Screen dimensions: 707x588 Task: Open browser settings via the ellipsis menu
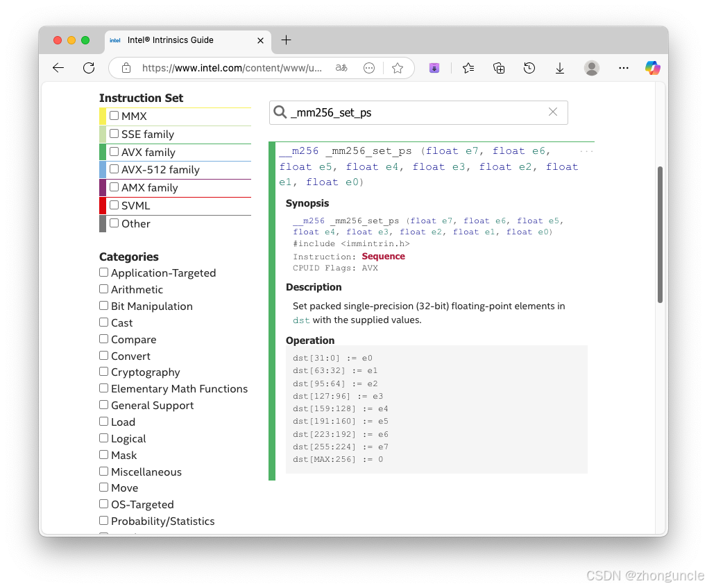[x=623, y=68]
